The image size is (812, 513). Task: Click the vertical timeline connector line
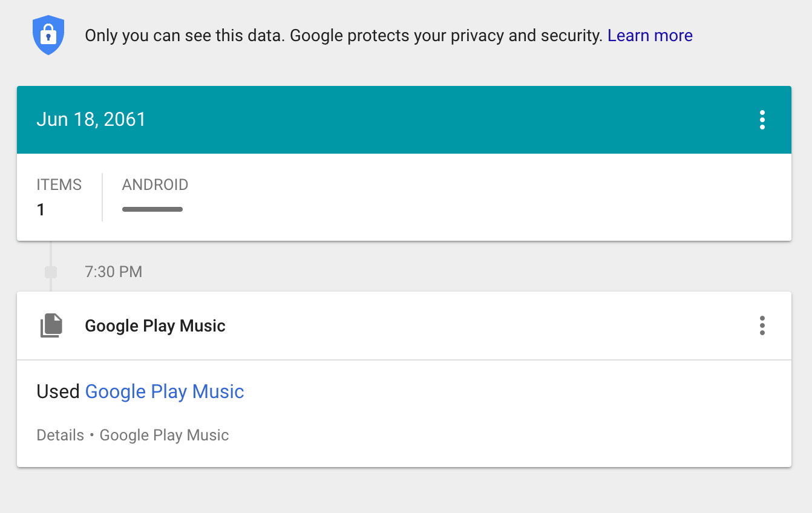tap(51, 253)
